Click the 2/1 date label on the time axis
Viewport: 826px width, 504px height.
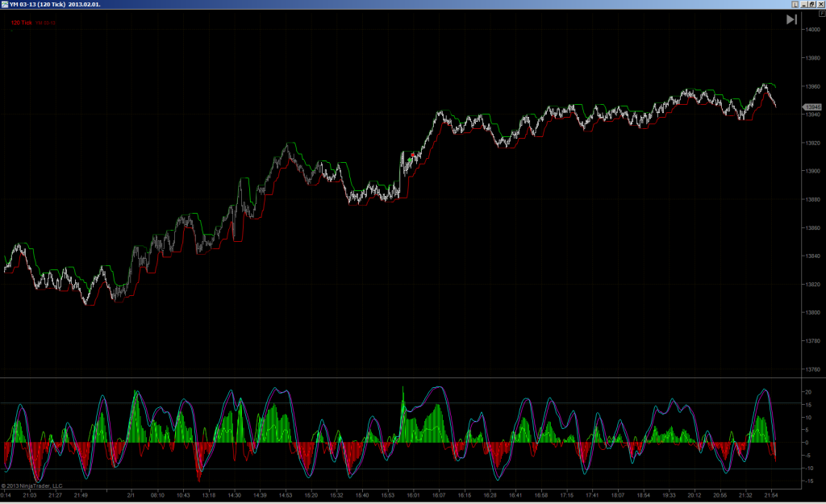coord(131,495)
